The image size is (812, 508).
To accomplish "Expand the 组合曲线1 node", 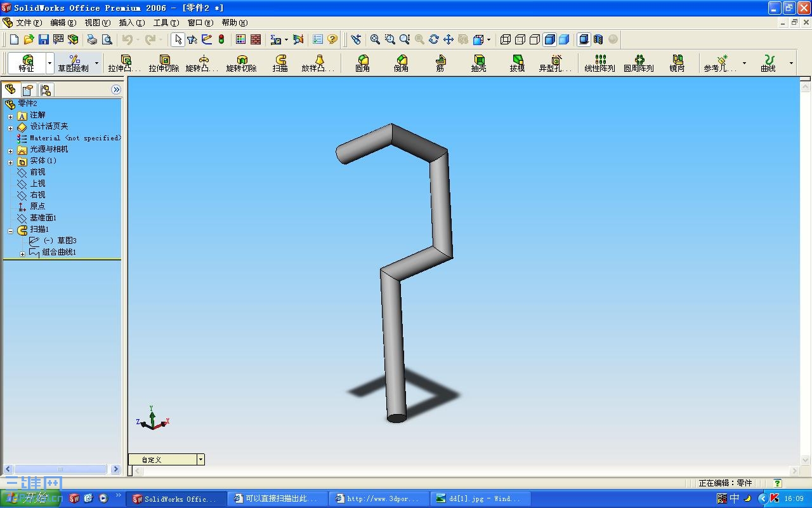I will pos(22,253).
